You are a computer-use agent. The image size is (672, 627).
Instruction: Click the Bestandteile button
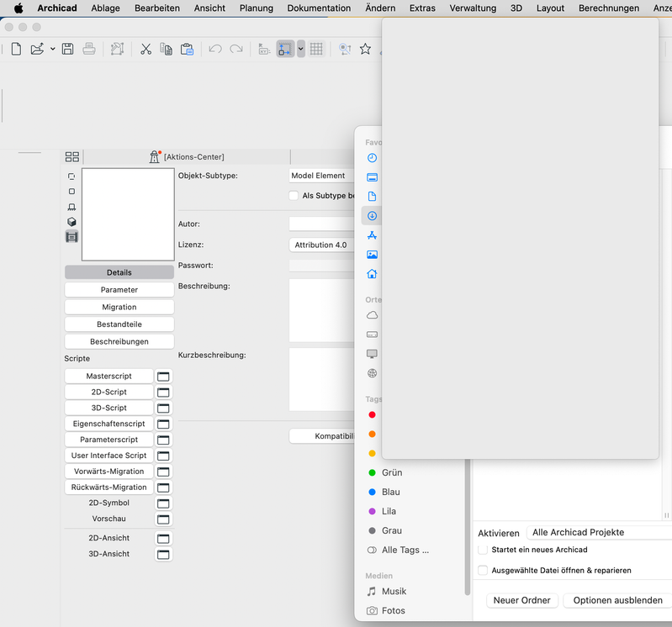point(119,324)
